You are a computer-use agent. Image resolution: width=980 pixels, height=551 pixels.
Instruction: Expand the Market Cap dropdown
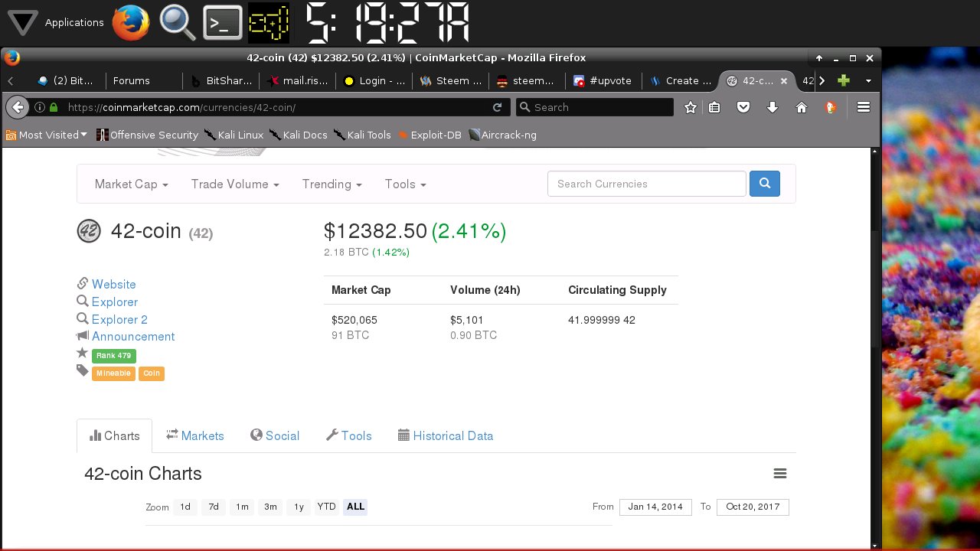(131, 184)
